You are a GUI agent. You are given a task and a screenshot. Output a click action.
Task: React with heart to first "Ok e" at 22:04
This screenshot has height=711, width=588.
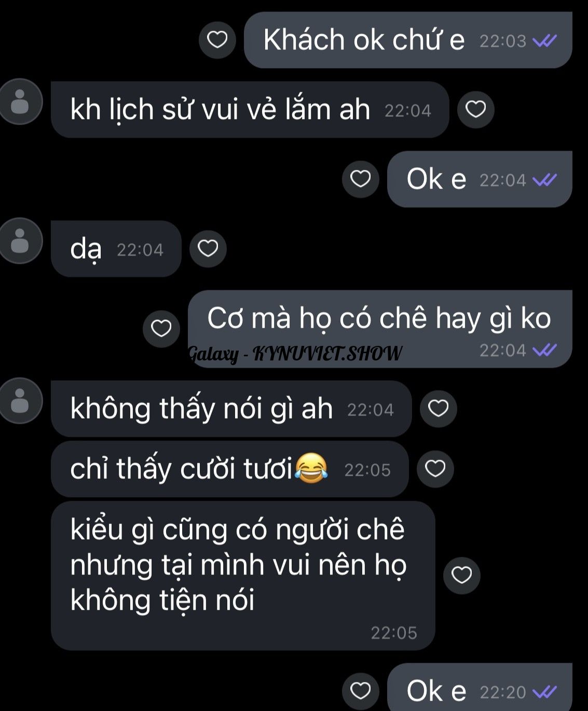pos(360,179)
